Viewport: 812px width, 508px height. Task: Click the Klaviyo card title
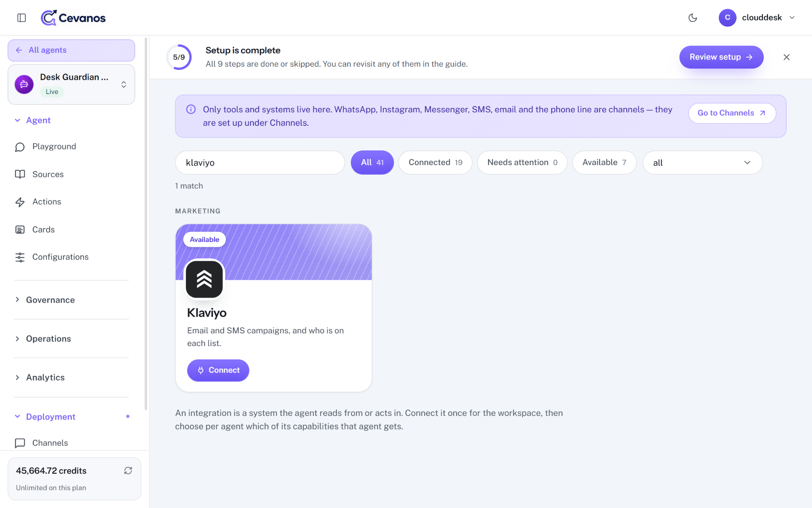[207, 313]
